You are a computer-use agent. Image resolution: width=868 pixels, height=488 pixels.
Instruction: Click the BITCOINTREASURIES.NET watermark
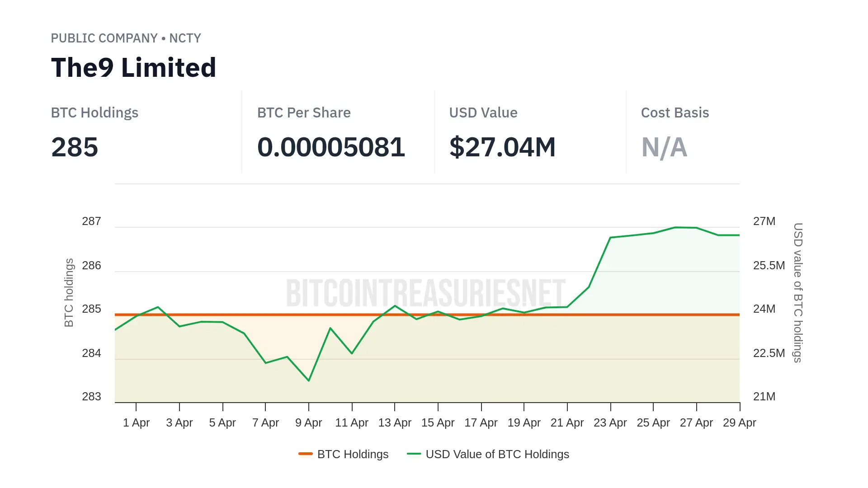tap(425, 293)
